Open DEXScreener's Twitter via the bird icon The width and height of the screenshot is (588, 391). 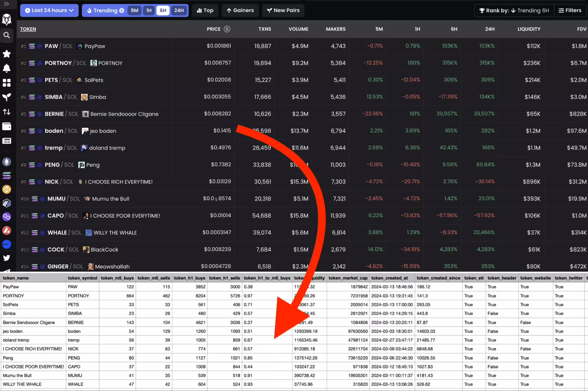[x=7, y=258]
